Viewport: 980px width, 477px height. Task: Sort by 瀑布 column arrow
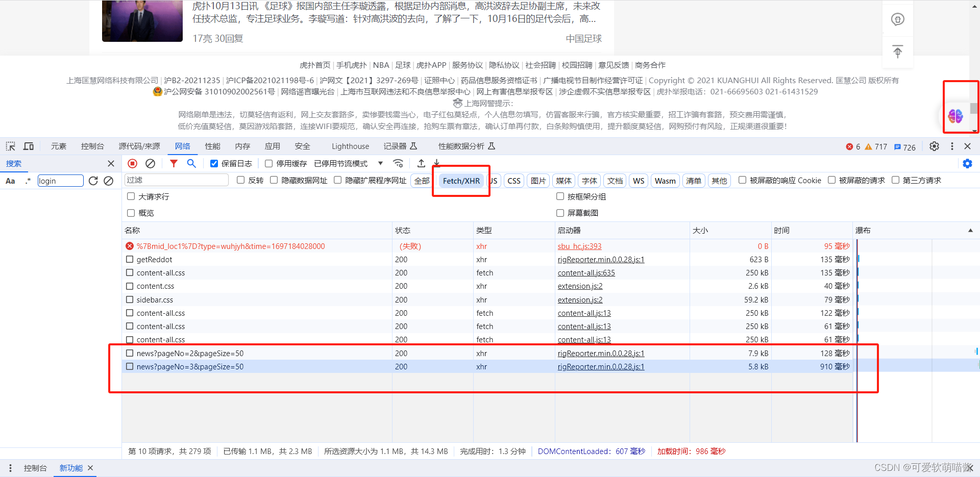[970, 231]
